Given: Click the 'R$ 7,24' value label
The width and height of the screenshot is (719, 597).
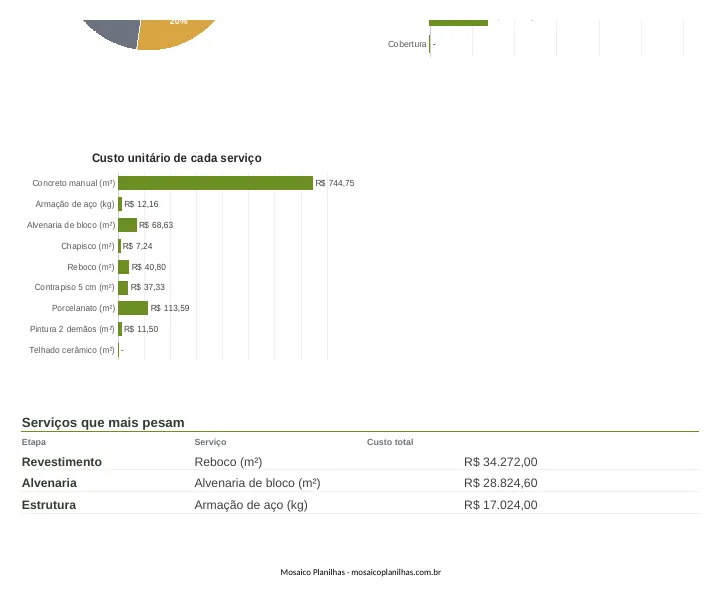Looking at the screenshot, I should pyautogui.click(x=138, y=246).
